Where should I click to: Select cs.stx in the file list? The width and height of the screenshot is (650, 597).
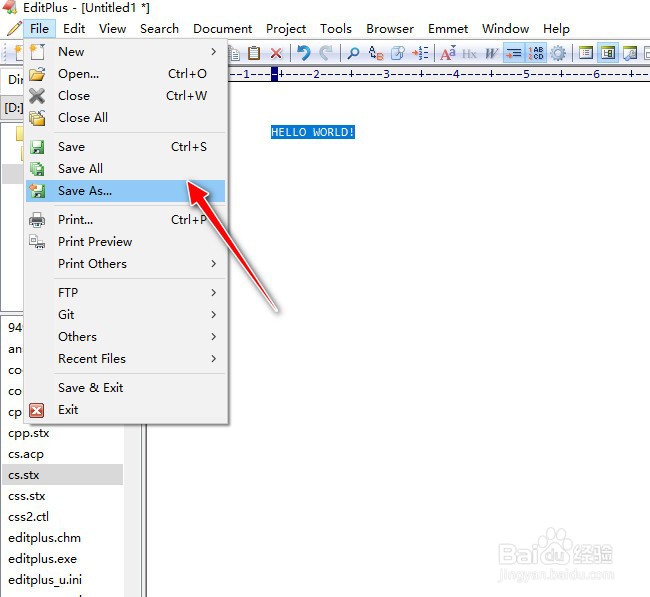click(63, 475)
